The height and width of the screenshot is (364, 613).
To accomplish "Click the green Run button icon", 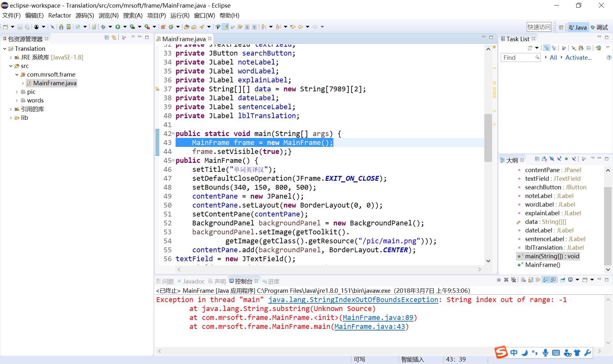I will pyautogui.click(x=118, y=27).
